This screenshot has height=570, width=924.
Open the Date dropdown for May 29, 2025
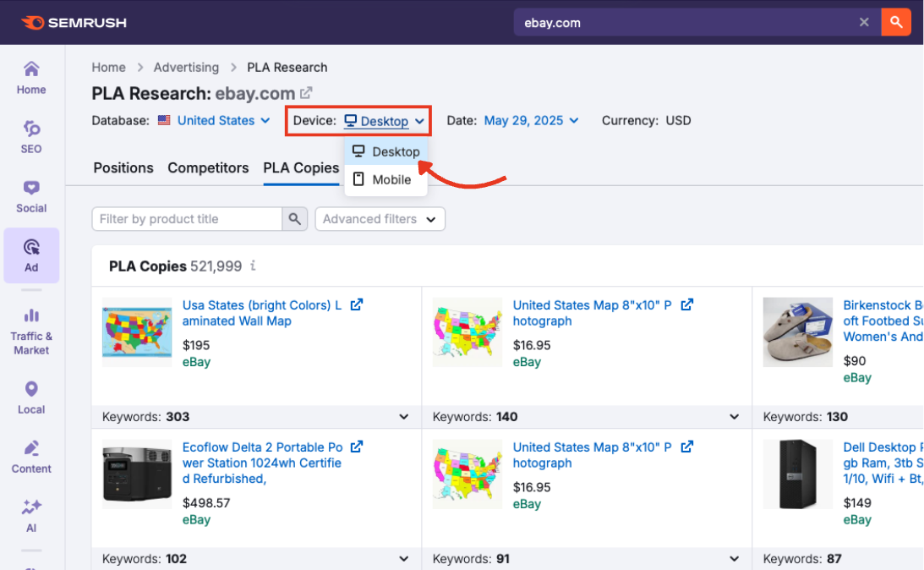coord(524,120)
